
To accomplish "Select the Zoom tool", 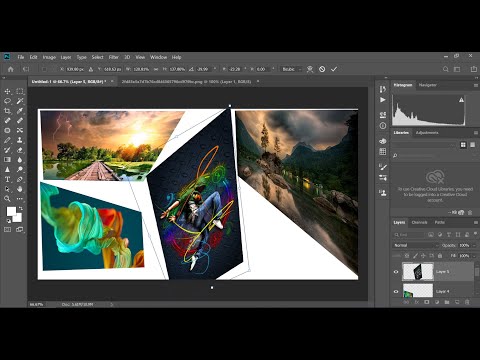I will 7,199.
